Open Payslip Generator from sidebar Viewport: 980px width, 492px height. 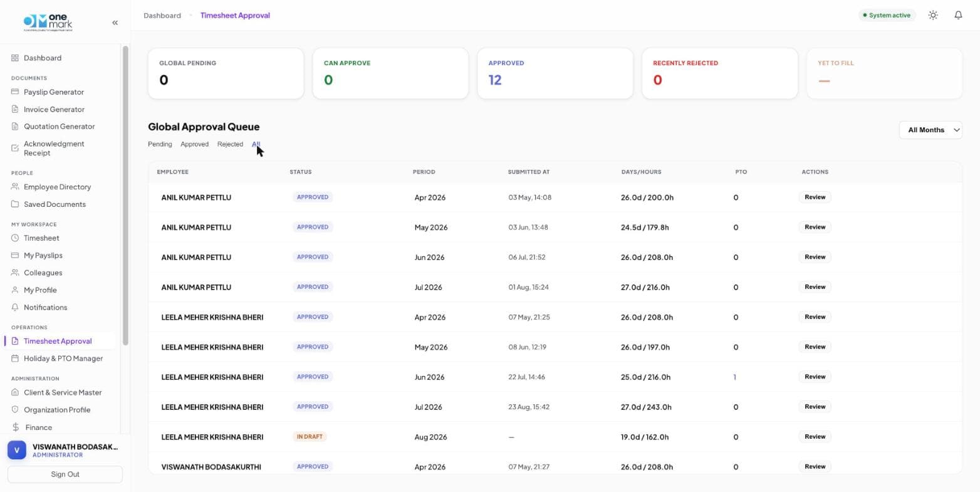54,92
